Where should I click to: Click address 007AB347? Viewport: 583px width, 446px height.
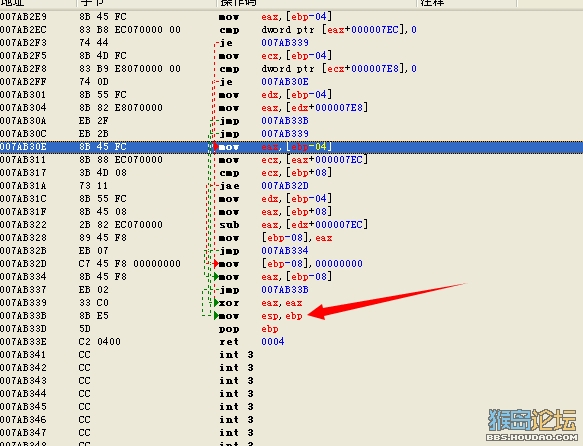pos(23,433)
